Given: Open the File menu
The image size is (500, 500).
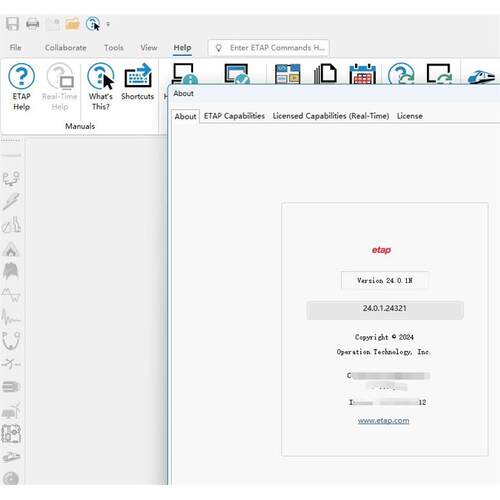Looking at the screenshot, I should [15, 48].
